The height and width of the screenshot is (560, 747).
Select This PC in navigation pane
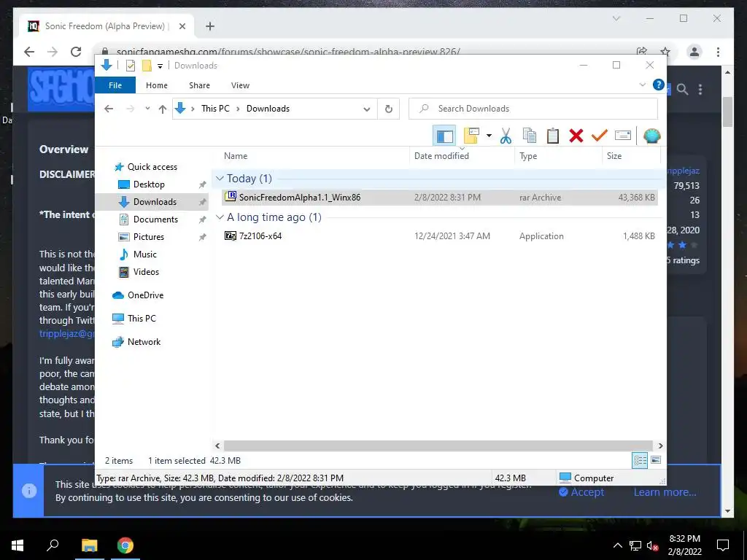pyautogui.click(x=142, y=319)
